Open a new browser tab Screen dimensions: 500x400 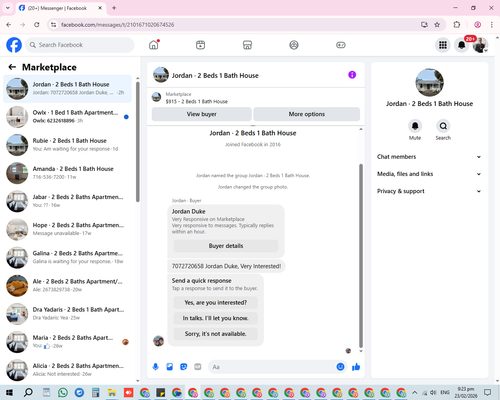(114, 8)
